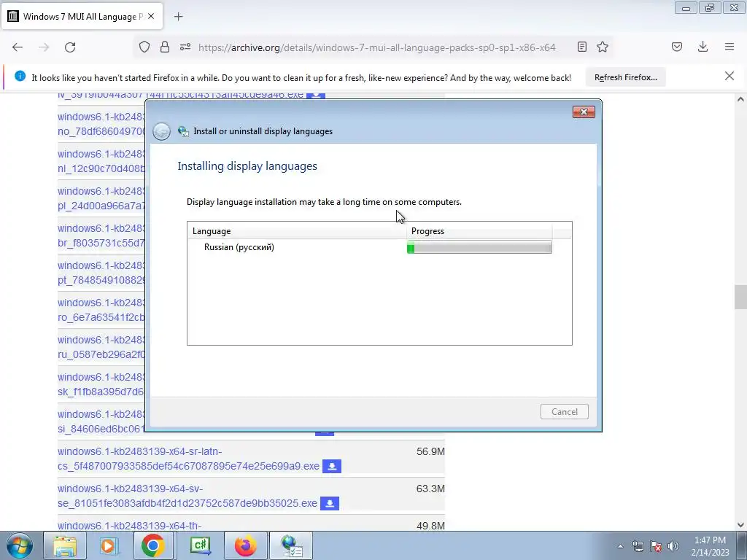Screen dimensions: 747x560
Task: Click the site padlock security icon
Action: pos(165,47)
